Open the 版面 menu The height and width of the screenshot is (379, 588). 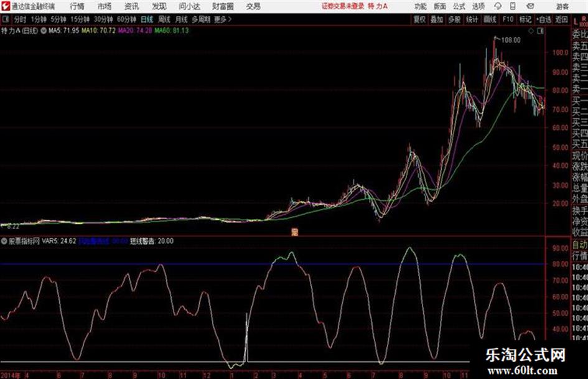[x=440, y=6]
